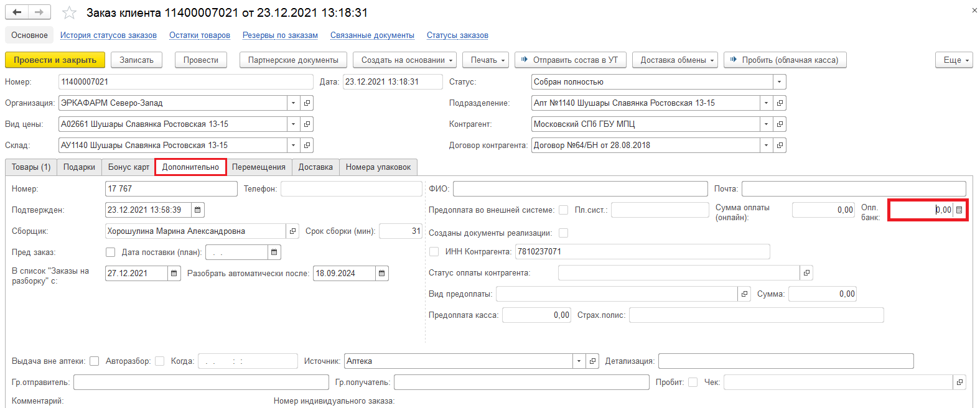Open the Создать на основании menu
Viewport: 980px width, 408px height.
tap(404, 60)
